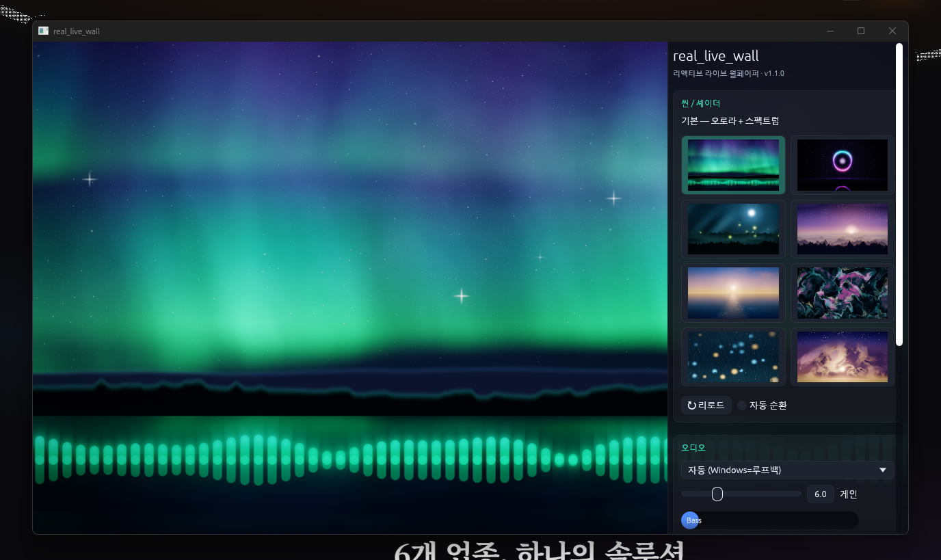Click the 오디오 section heading
941x560 pixels.
click(x=693, y=448)
